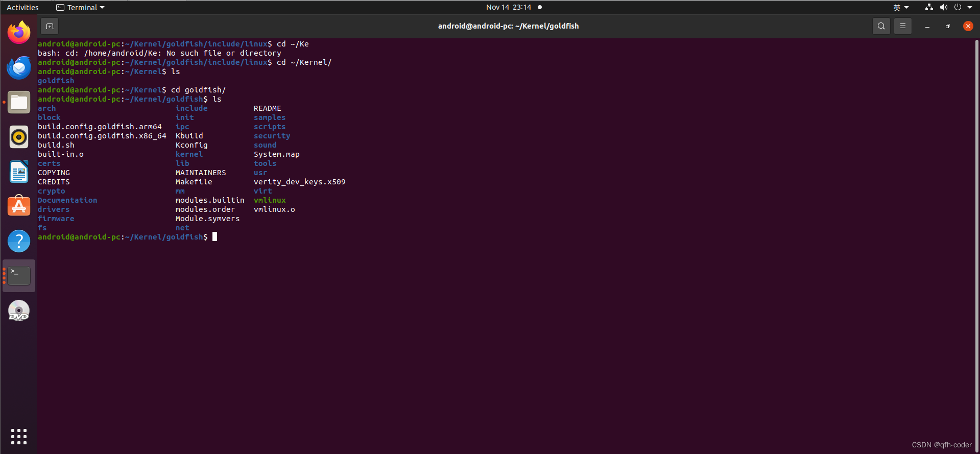Click the 'security' directory name

pos(272,136)
